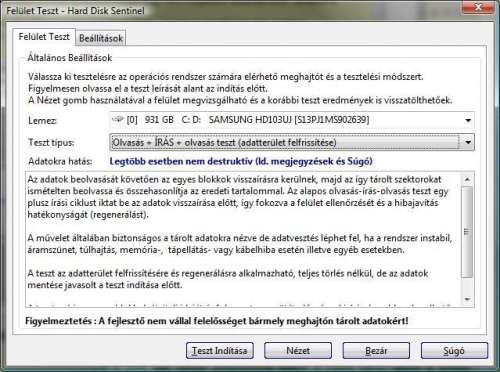
Task: Select the Felület Teszt tab
Action: tap(44, 37)
